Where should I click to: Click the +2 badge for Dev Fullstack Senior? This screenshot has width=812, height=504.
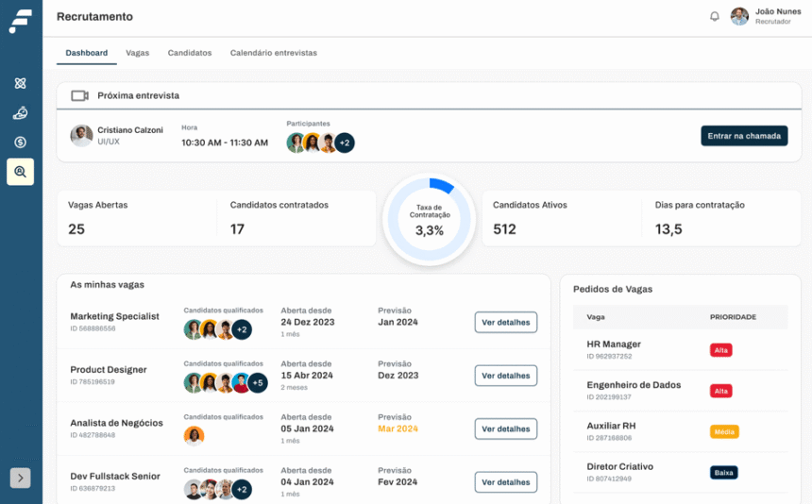pos(242,490)
